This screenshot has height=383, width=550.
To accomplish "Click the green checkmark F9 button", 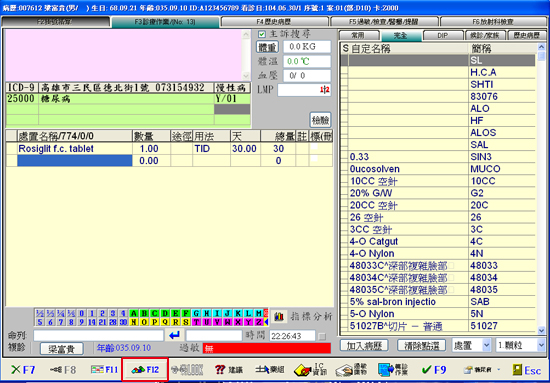I will [434, 370].
